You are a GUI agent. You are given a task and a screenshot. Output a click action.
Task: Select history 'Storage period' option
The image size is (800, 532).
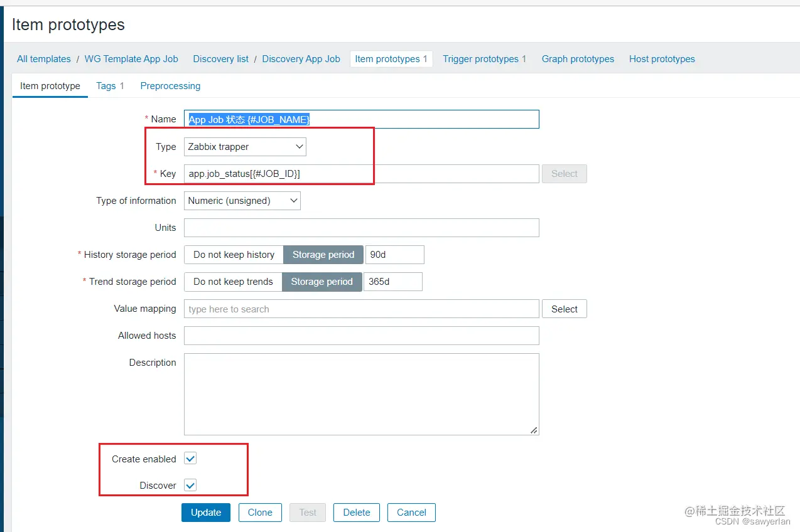[x=323, y=255]
